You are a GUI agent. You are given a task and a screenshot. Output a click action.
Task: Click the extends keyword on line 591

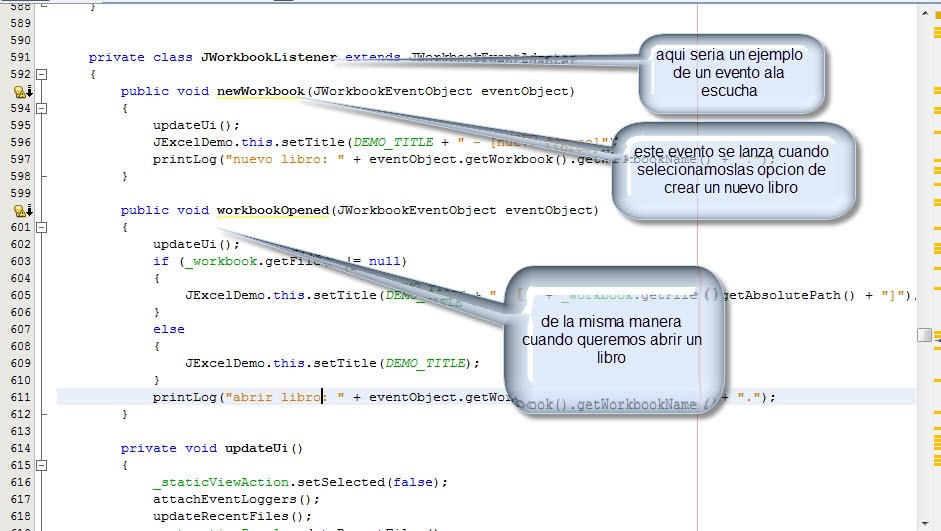click(x=373, y=57)
